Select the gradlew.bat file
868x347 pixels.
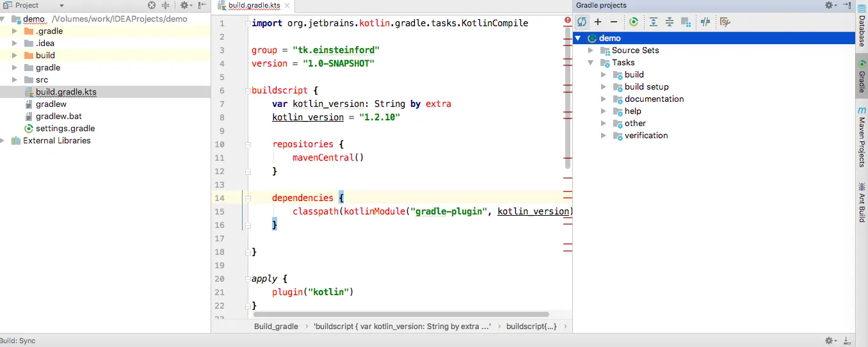[105, 116]
